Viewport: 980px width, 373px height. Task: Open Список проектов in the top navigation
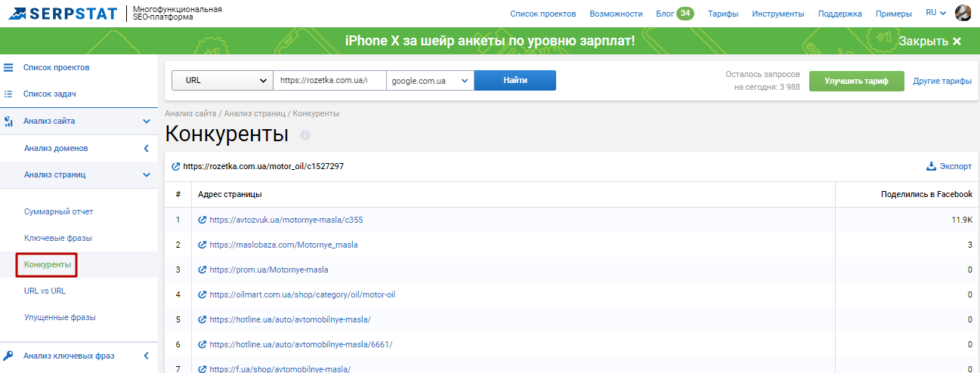coord(543,14)
